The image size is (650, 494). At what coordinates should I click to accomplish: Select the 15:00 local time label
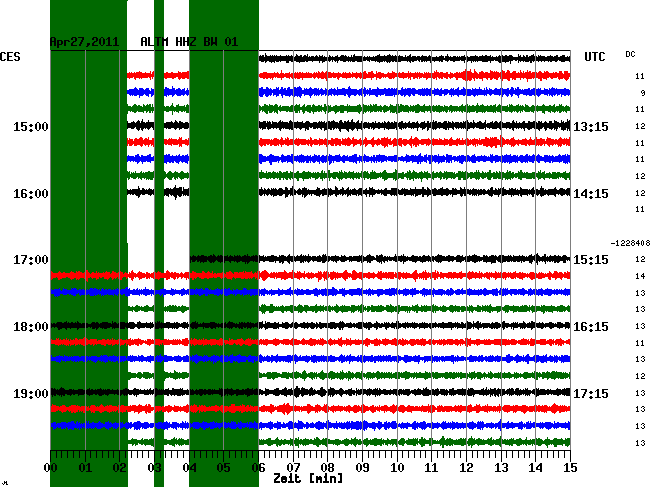coord(31,127)
